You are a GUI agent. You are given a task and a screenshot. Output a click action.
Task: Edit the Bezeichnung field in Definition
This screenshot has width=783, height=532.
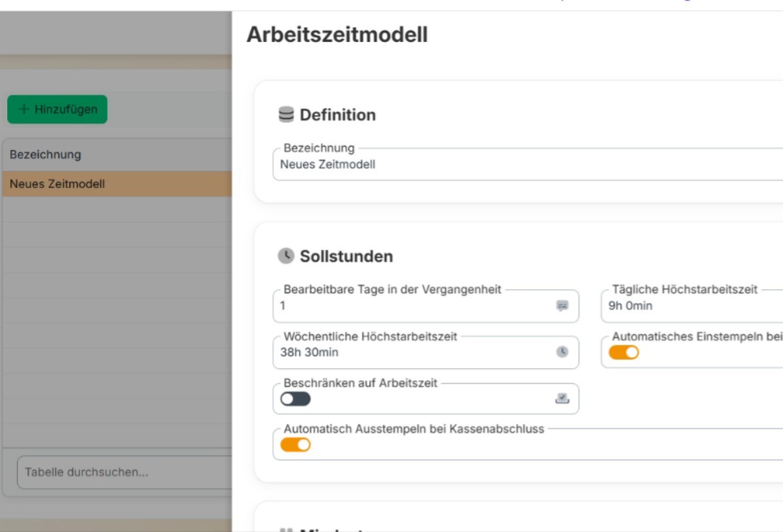tap(528, 164)
